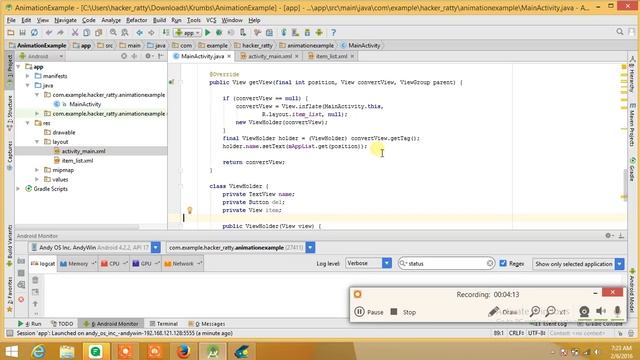Click the Replace toolbar icon
The height and width of the screenshot is (360, 640).
coord(125,32)
